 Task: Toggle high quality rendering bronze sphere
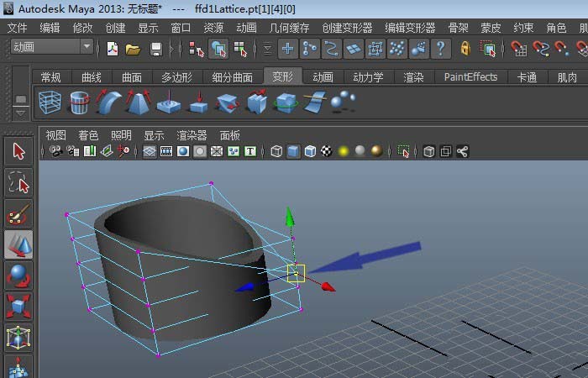pos(377,150)
